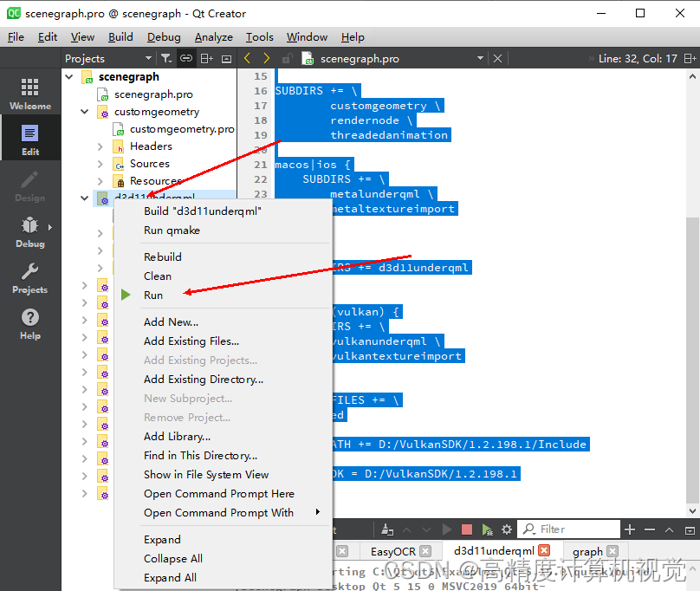Click inside the Filter input field
700x591 pixels.
point(572,529)
